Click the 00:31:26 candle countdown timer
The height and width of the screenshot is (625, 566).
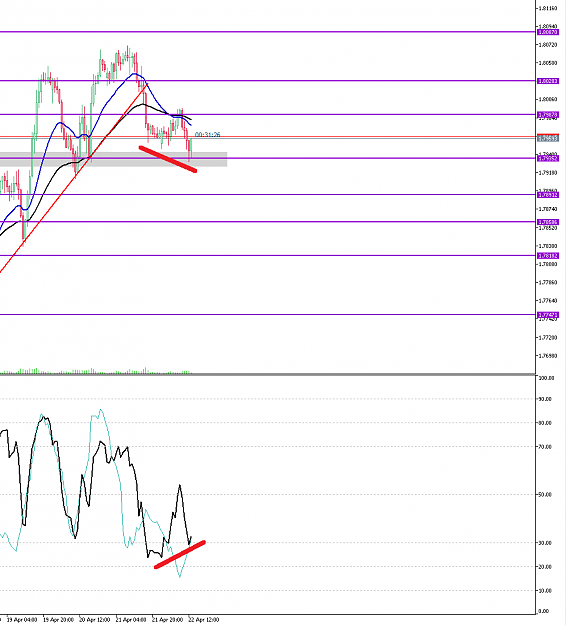pos(208,135)
